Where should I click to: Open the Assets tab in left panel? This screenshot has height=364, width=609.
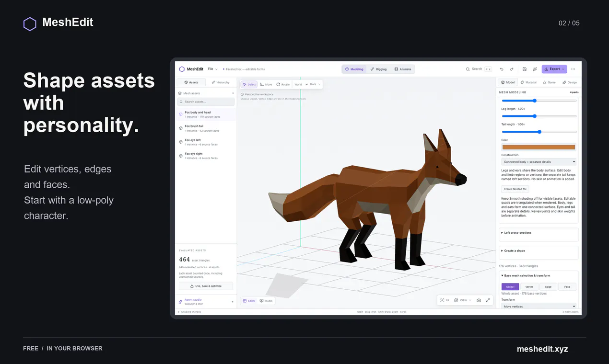(191, 82)
